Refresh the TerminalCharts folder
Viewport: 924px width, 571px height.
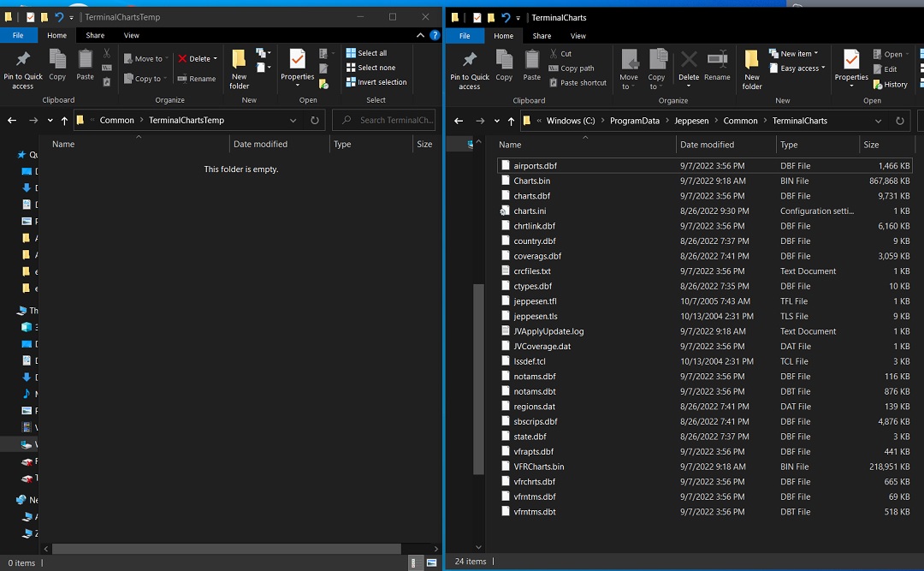(x=899, y=120)
